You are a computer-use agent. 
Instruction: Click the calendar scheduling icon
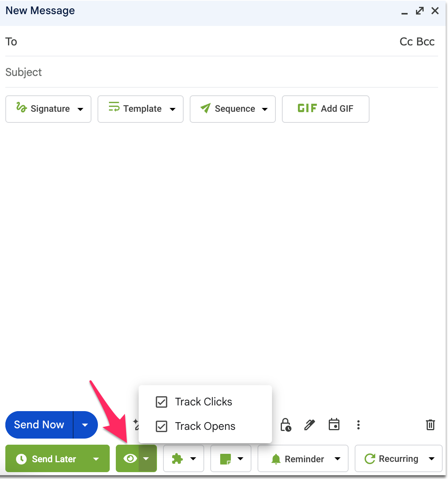(334, 424)
